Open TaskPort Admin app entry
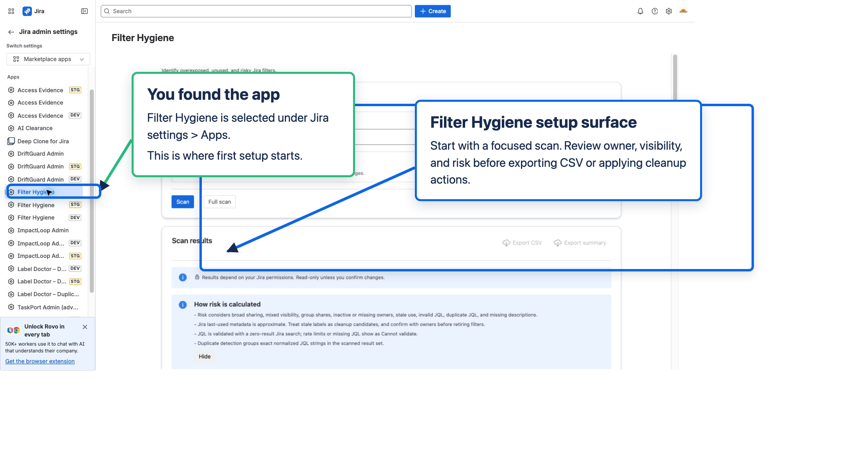This screenshot has height=463, width=868. pos(45,307)
